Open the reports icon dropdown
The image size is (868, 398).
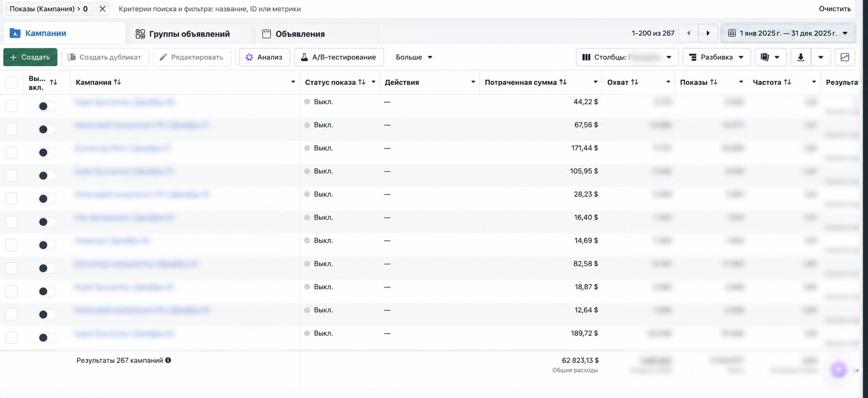tap(771, 57)
